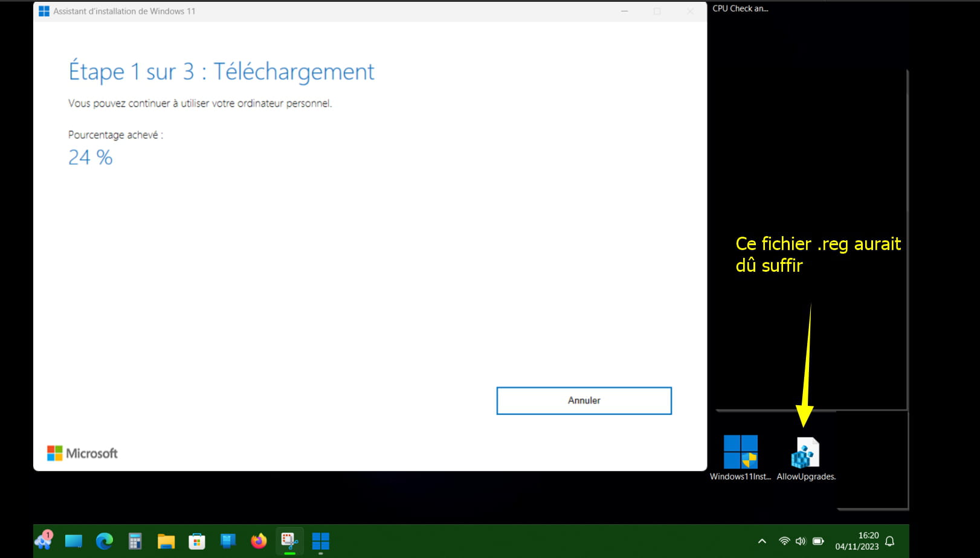Click the teal desktop icon in the taskbar
980x558 pixels.
pyautogui.click(x=74, y=541)
